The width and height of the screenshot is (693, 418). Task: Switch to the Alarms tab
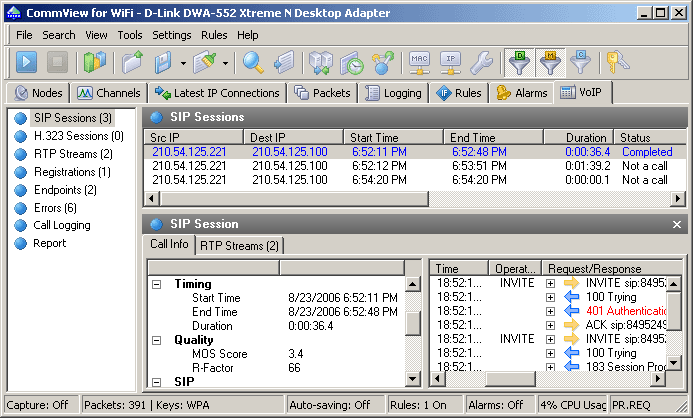[x=522, y=93]
